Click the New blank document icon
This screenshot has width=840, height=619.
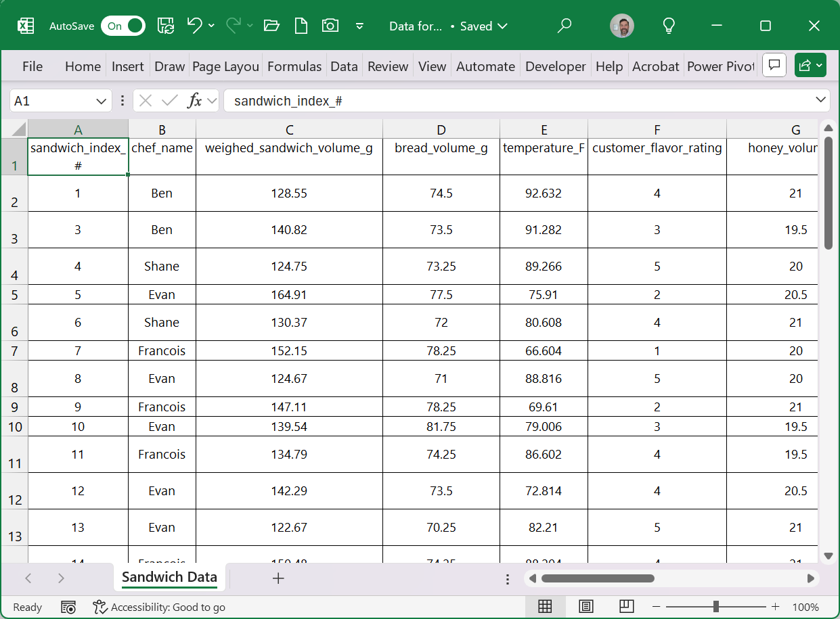coord(301,26)
